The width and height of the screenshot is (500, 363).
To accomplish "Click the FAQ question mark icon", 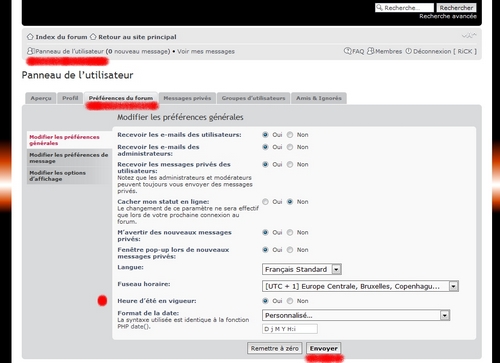I will [x=348, y=51].
